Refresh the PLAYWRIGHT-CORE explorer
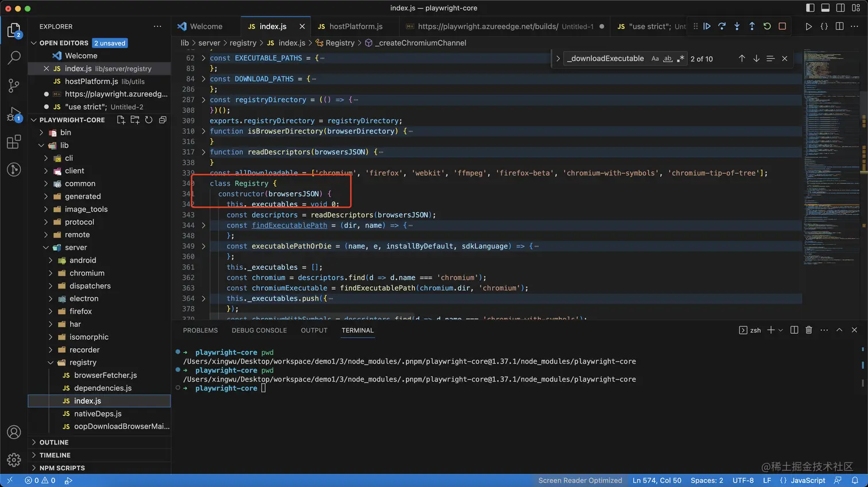Screen dimensions: 868x487 149,120
